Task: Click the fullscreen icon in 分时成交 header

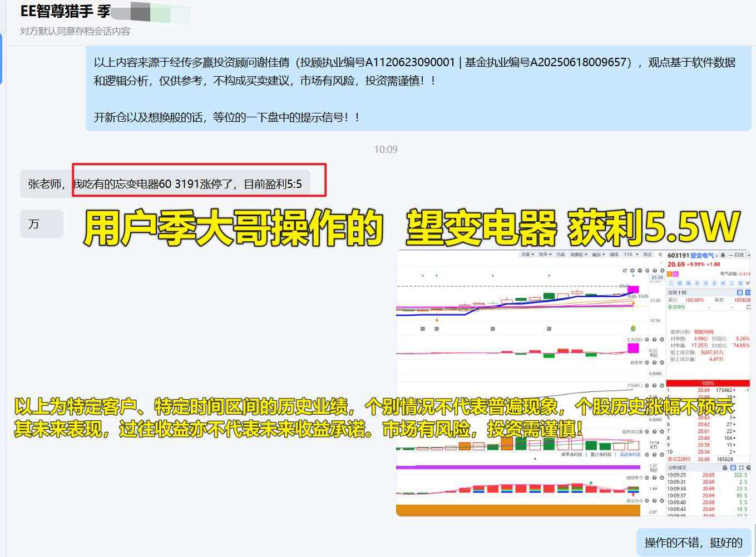Action: pos(740,468)
